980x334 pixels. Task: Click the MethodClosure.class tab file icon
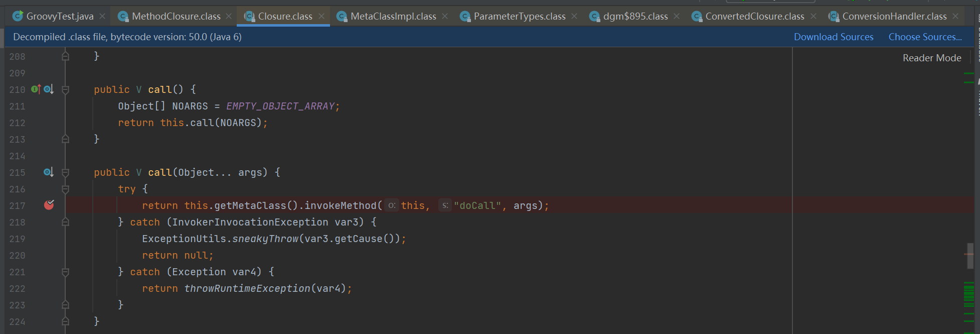(123, 17)
